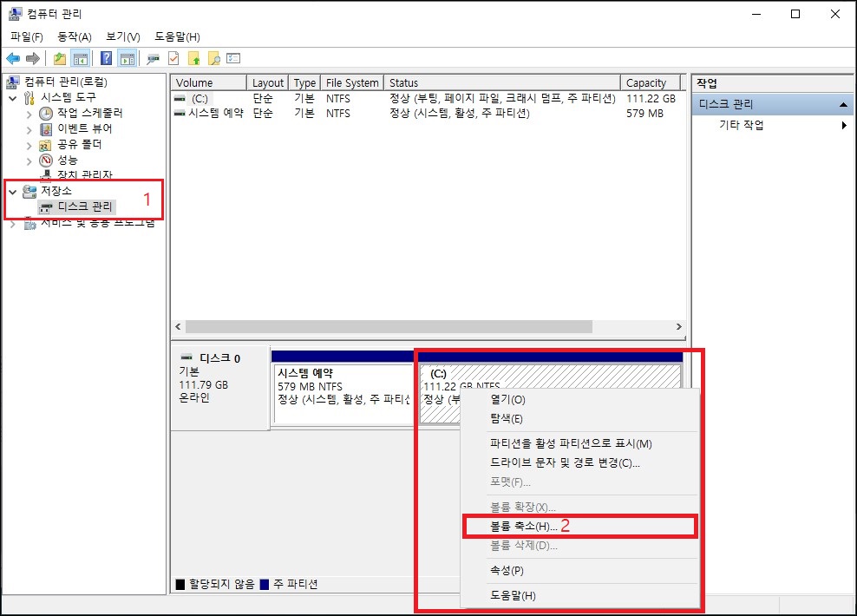Screen dimensions: 857x616
Task: Toggle the console tree pane icon
Action: 81,58
